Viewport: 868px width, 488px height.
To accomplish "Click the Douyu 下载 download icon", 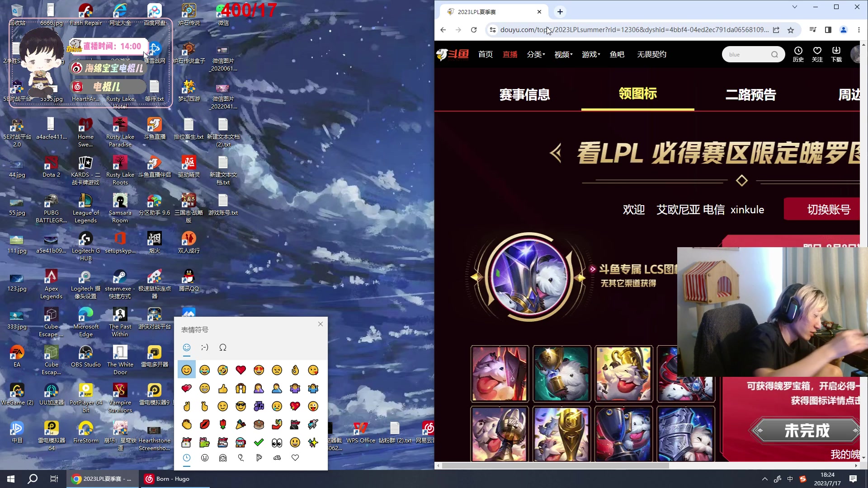I will [x=836, y=54].
